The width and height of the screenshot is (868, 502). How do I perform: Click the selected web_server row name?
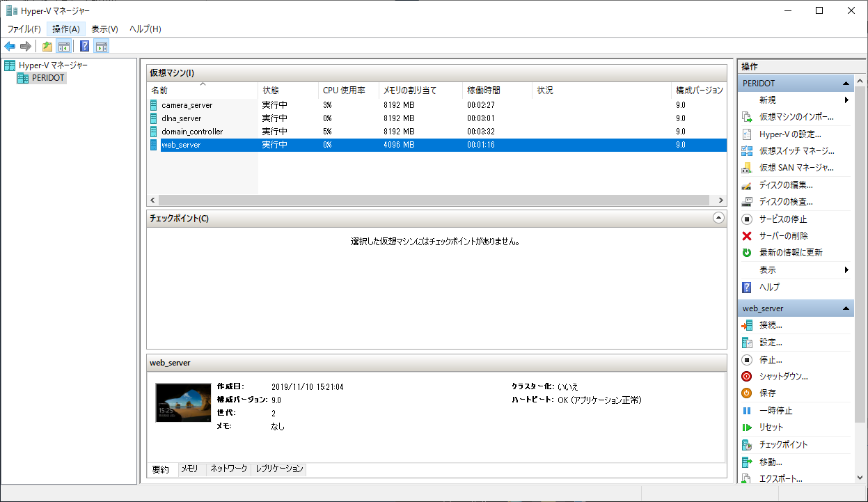click(181, 145)
